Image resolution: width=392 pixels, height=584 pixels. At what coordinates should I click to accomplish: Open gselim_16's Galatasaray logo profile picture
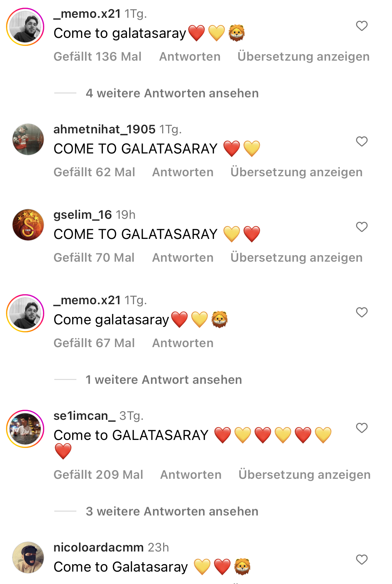(28, 225)
